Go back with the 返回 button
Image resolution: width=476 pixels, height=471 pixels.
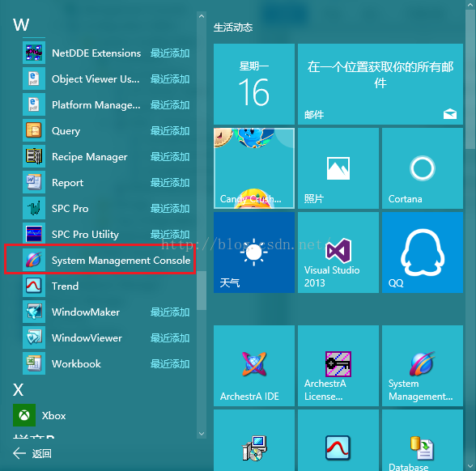pyautogui.click(x=32, y=453)
